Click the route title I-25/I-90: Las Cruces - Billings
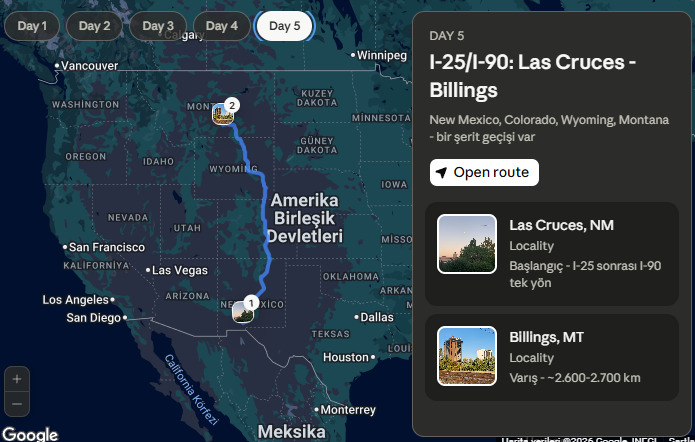This screenshot has width=695, height=442. 533,76
